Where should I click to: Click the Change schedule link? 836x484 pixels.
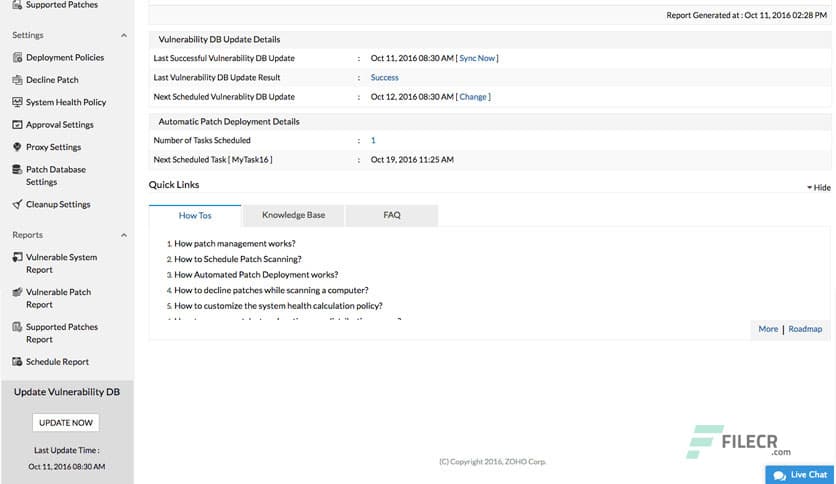473,96
